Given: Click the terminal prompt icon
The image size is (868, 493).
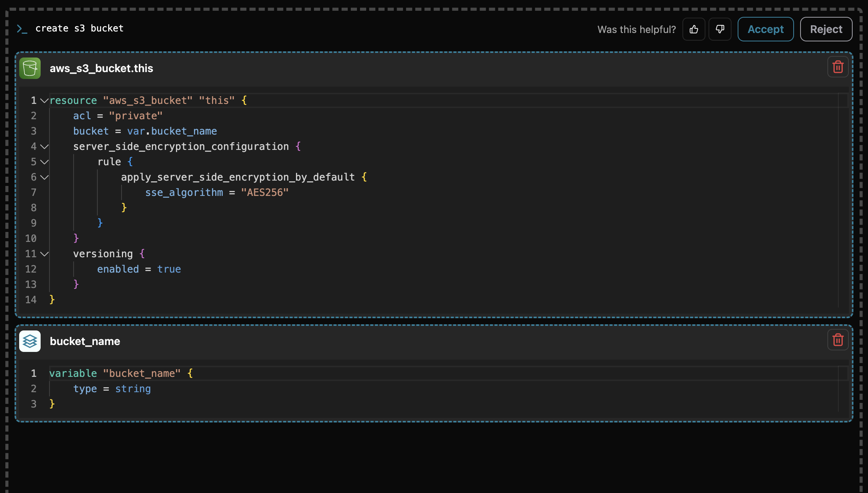Looking at the screenshot, I should pos(22,29).
